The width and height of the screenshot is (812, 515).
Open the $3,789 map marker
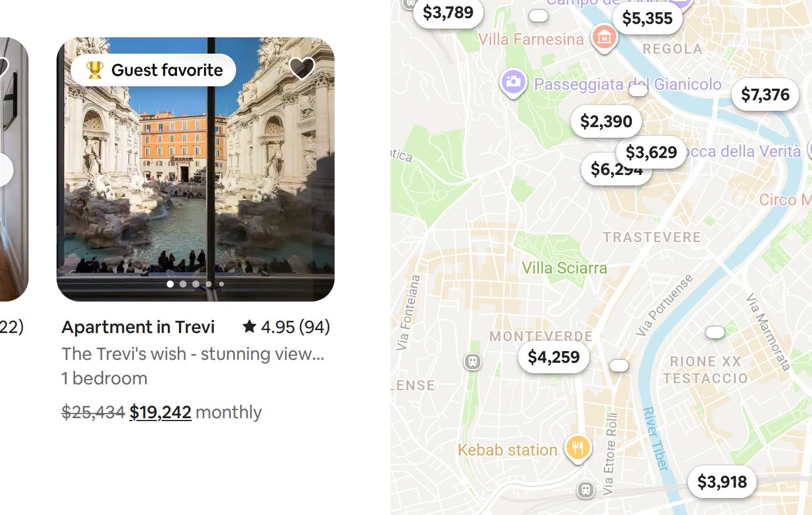coord(448,12)
